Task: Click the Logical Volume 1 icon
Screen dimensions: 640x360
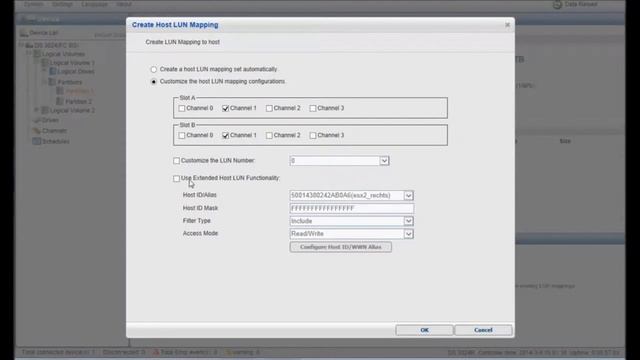Action: [x=45, y=63]
